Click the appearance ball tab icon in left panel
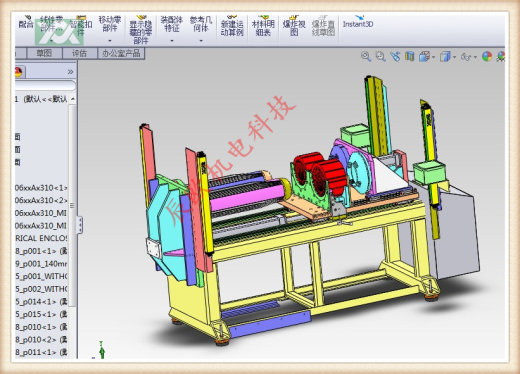This screenshot has height=374, width=520. tap(18, 71)
